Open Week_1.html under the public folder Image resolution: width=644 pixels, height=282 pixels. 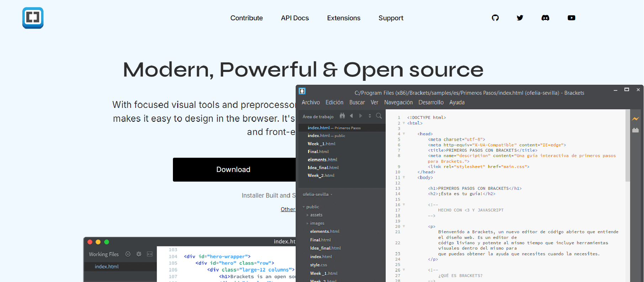(x=324, y=273)
